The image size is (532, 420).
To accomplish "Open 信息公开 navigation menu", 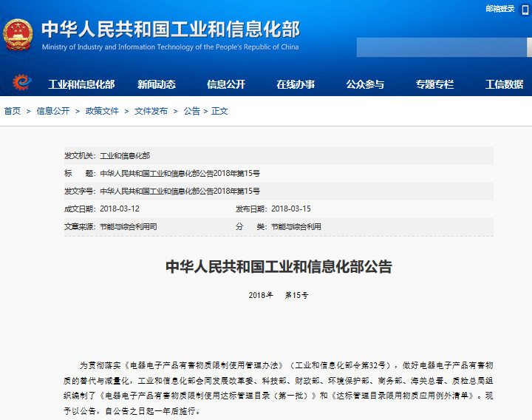I will click(x=226, y=84).
